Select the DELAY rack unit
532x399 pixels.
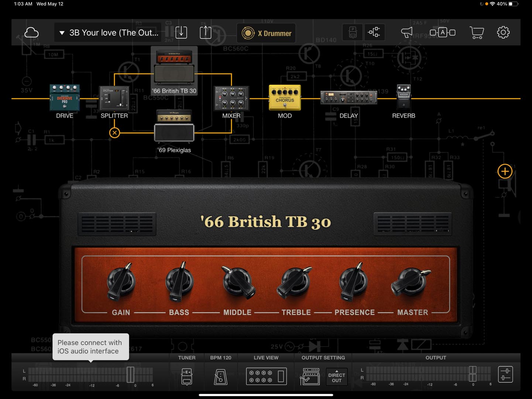349,98
